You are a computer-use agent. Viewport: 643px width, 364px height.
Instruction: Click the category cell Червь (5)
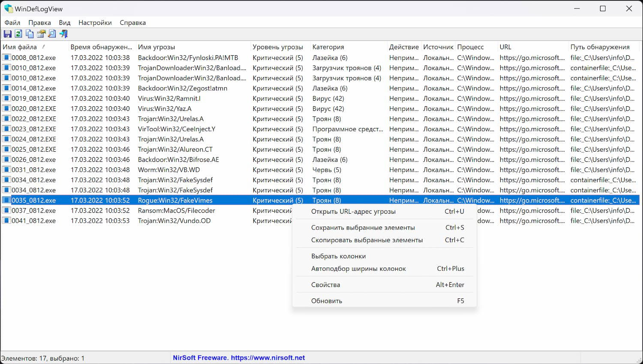coord(327,170)
